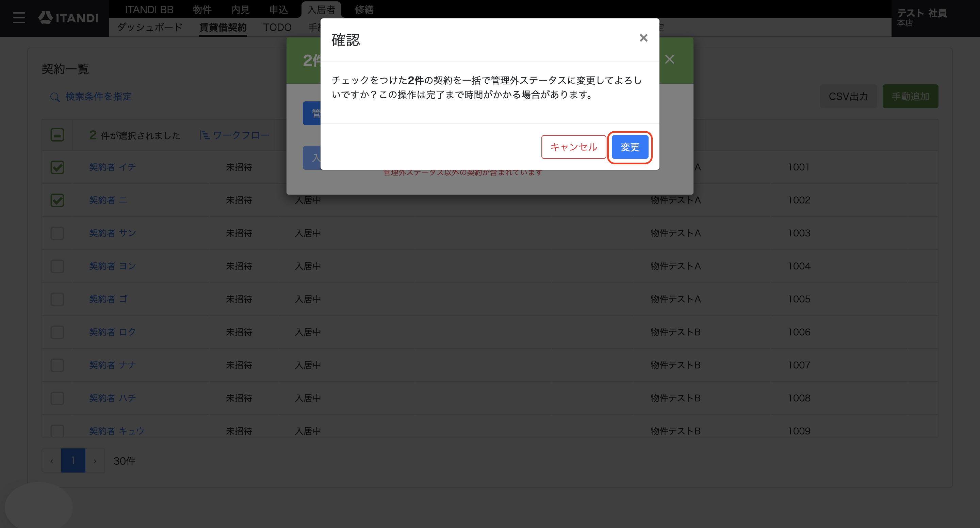Open contract 契約者 ニ
Screen dimensions: 980x528
(108, 200)
